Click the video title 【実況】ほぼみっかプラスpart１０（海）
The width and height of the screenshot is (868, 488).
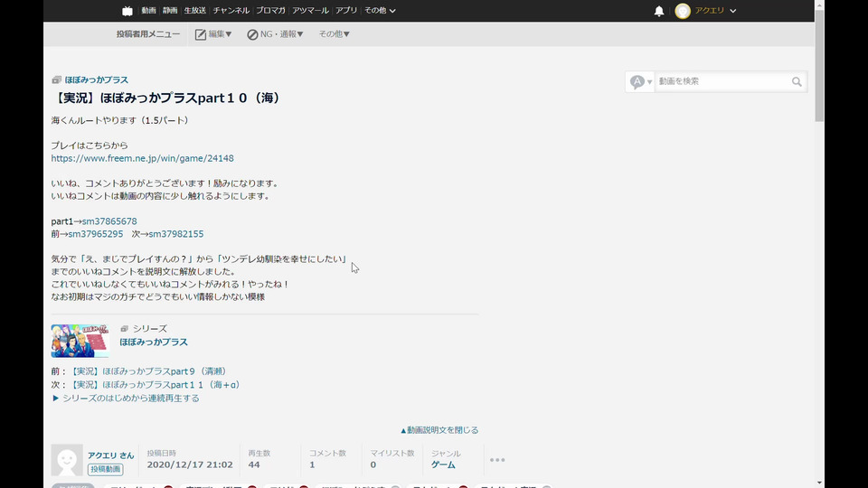pos(168,98)
